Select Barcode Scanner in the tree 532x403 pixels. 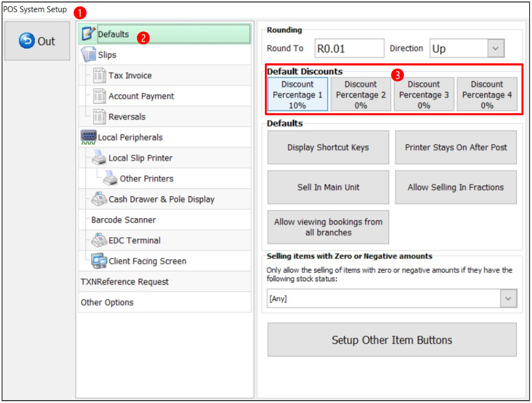point(165,220)
